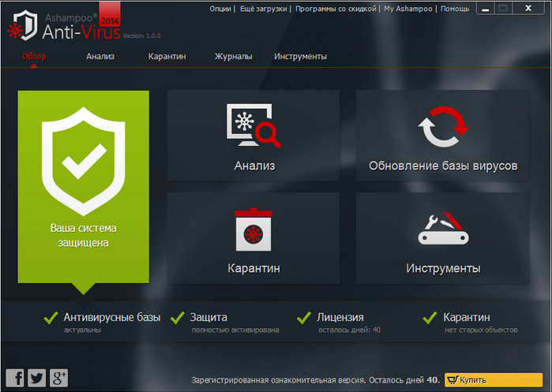The height and width of the screenshot is (392, 552).
Task: Click trial version remaining days text
Action: [316, 380]
